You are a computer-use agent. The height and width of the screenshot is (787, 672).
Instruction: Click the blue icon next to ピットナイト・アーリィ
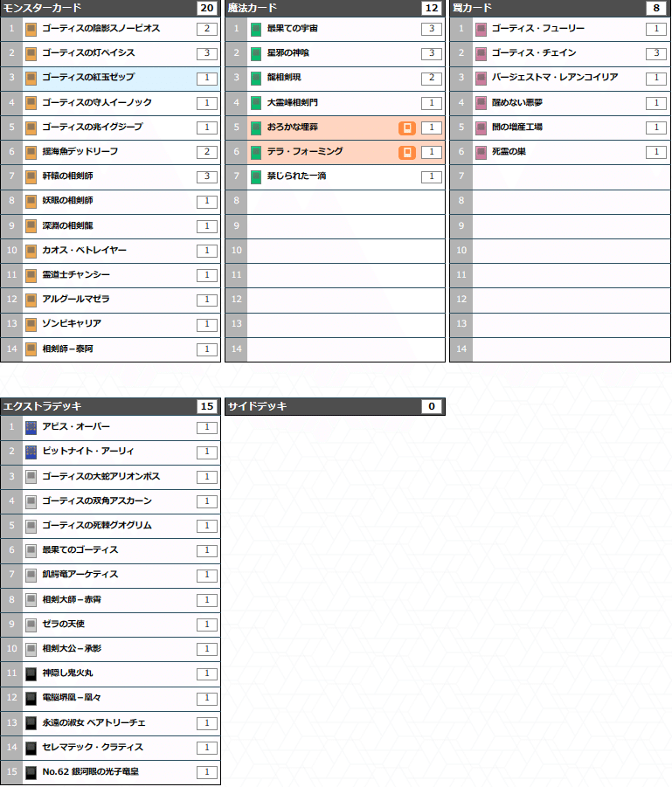click(x=31, y=452)
